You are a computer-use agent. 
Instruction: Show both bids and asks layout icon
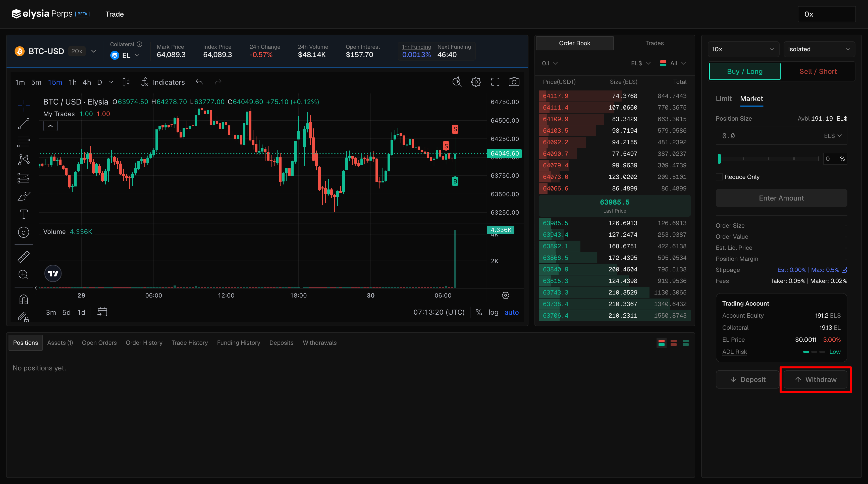(662, 343)
